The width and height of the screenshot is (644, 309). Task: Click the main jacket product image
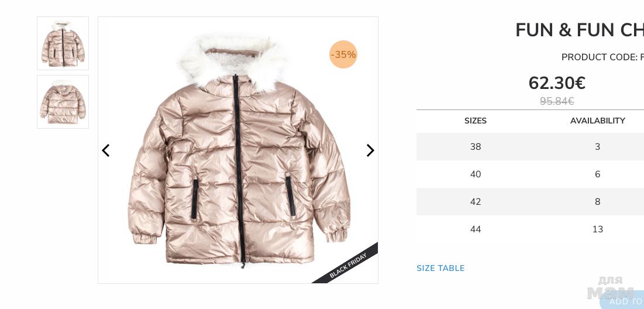coord(238,150)
